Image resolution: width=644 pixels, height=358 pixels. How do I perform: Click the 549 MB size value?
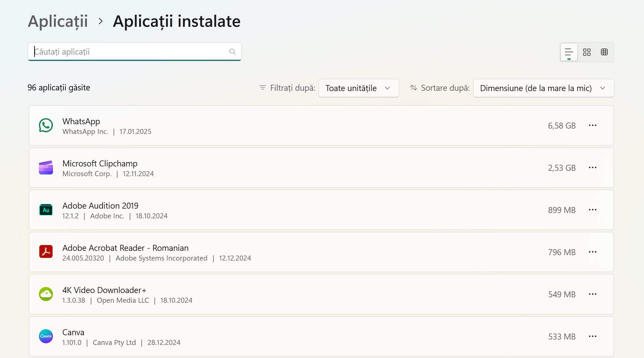[562, 294]
